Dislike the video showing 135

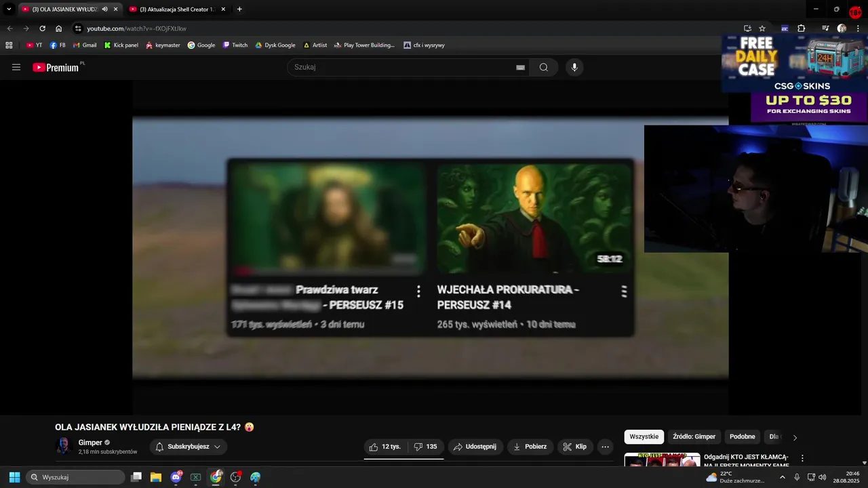(426, 447)
